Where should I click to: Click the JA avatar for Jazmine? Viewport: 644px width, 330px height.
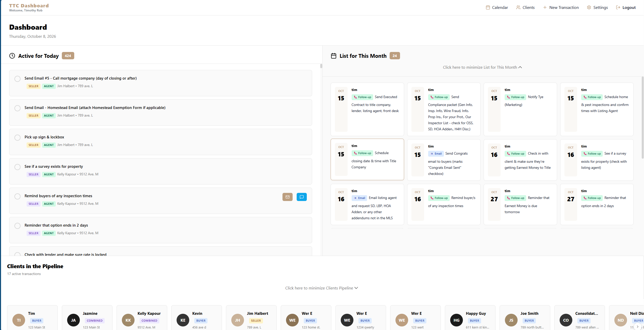point(73,320)
